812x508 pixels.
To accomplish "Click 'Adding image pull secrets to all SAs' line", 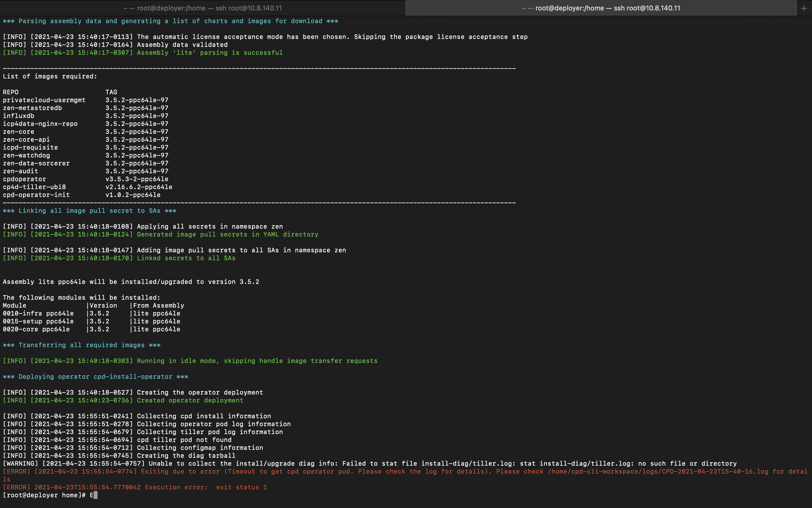I will click(x=175, y=250).
